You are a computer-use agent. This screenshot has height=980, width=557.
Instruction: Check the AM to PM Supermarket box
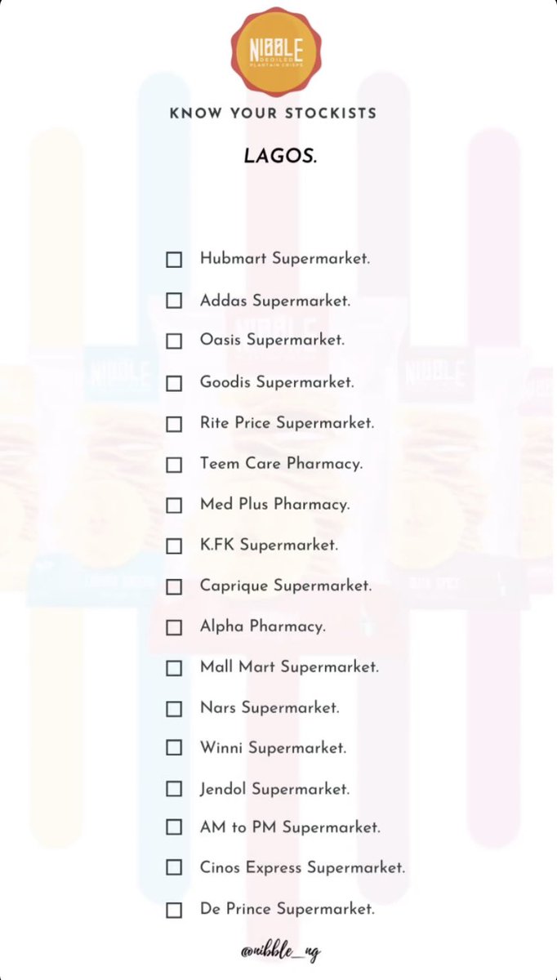point(174,827)
